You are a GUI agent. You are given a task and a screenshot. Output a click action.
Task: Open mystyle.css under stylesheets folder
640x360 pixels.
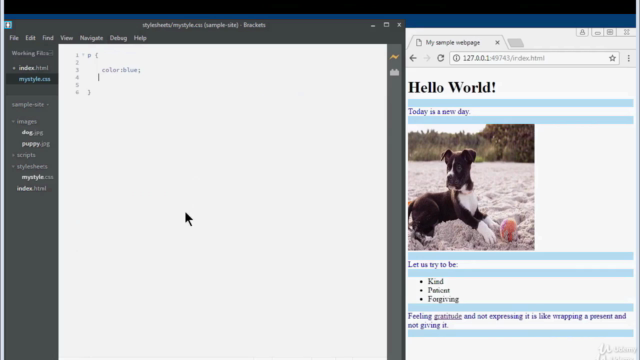click(x=38, y=177)
